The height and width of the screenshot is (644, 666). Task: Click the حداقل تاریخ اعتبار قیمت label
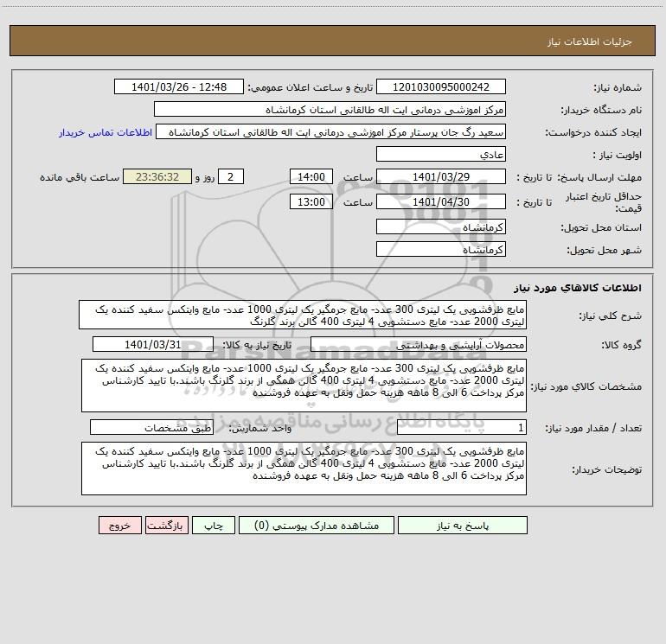click(604, 202)
